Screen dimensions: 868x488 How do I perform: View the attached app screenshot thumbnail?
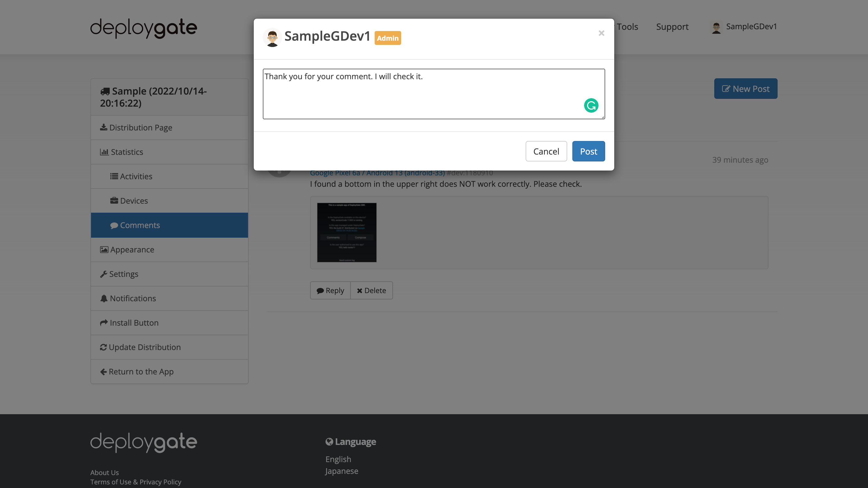click(x=346, y=232)
